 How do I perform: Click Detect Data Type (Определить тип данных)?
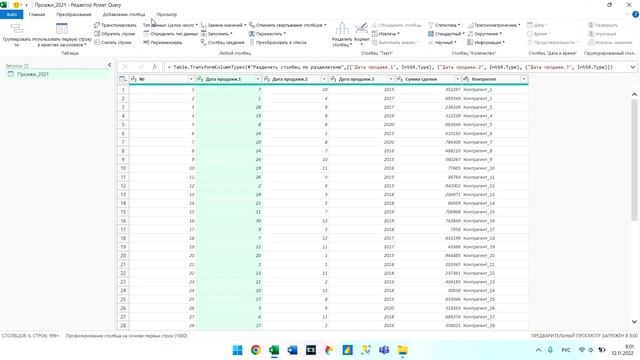pyautogui.click(x=171, y=34)
